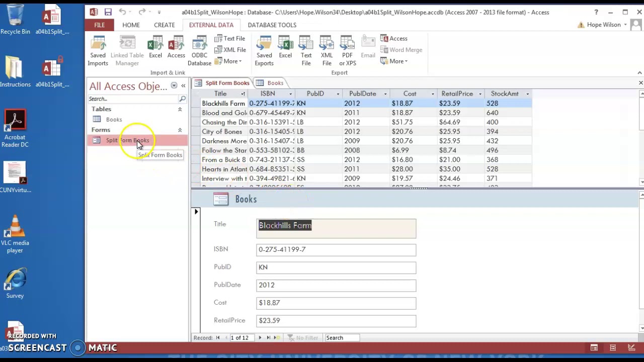The image size is (644, 362).
Task: Customize Quick Access Toolbar dropdown
Action: click(x=159, y=12)
